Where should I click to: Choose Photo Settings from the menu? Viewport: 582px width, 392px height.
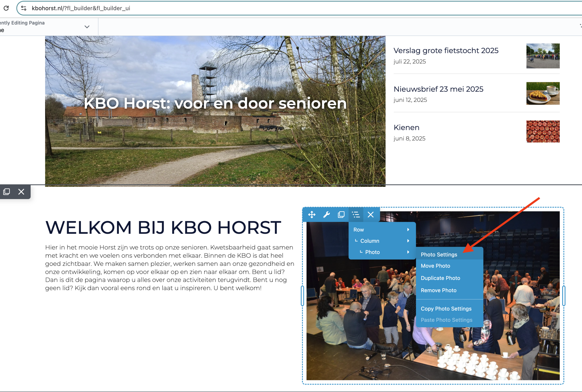click(449, 255)
